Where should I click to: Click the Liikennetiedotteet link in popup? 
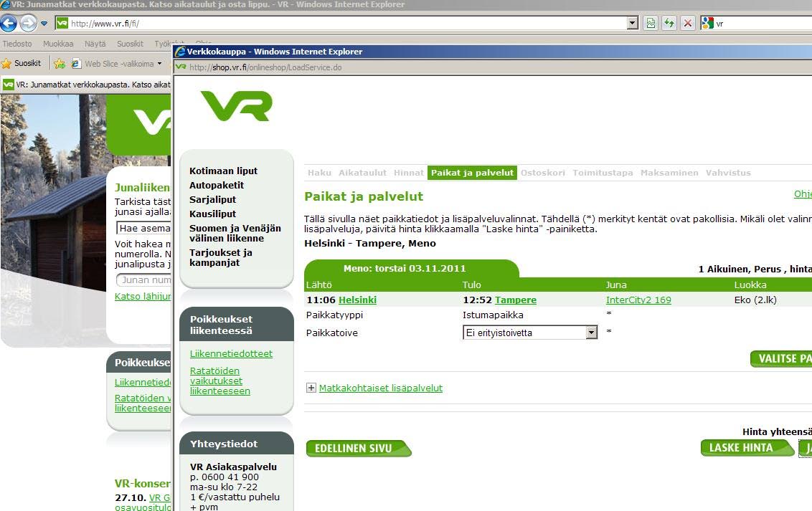pos(231,354)
